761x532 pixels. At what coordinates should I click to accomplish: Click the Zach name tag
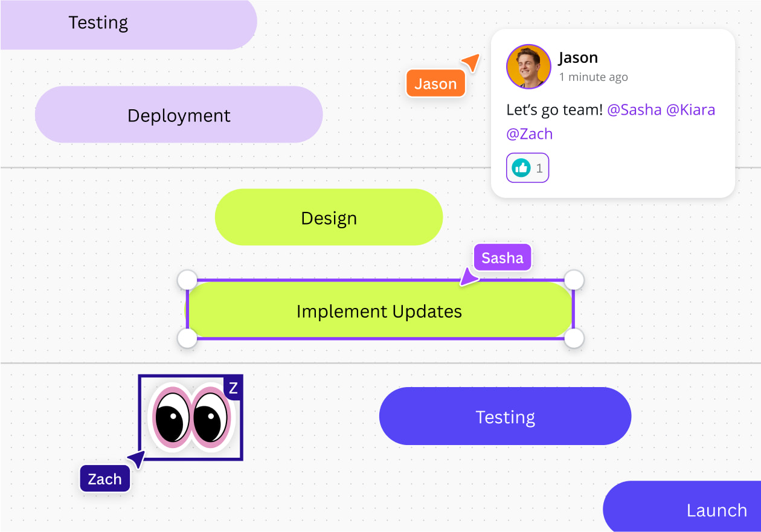coord(104,478)
